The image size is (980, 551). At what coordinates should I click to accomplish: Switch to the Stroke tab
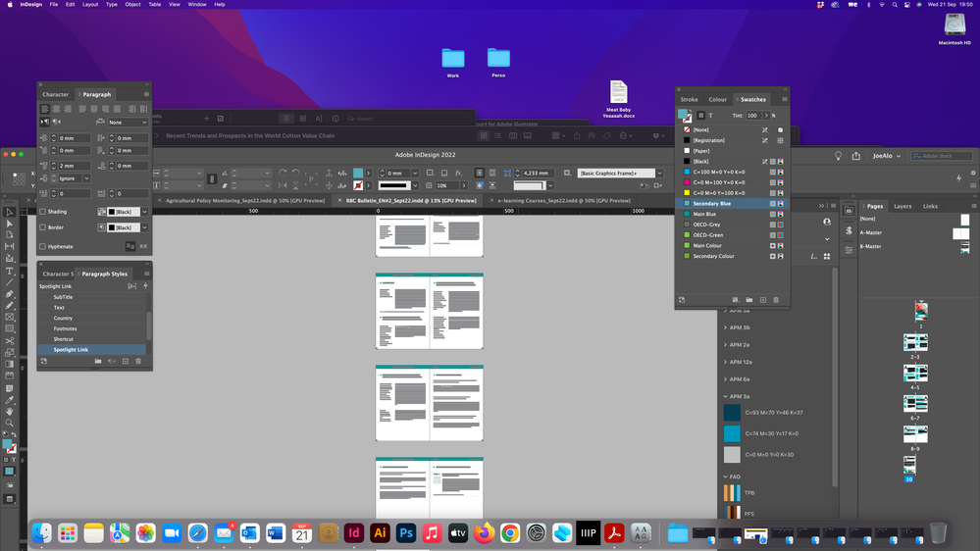point(690,99)
